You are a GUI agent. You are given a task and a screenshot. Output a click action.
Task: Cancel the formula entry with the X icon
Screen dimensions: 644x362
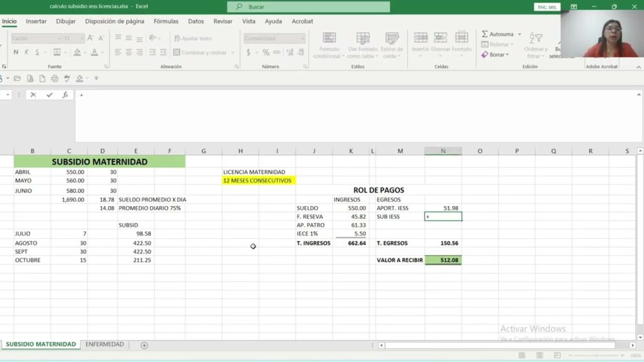coord(33,95)
